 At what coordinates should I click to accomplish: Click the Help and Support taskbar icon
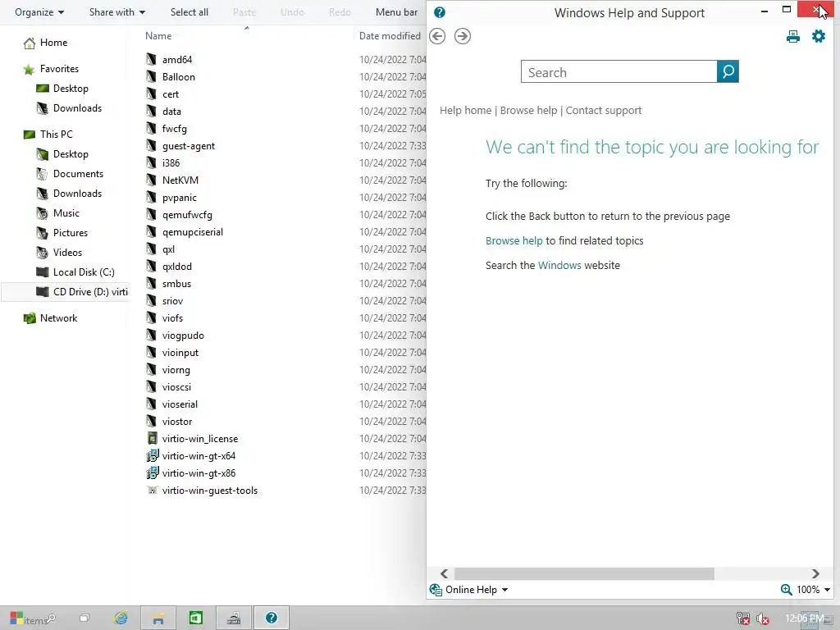coord(272,619)
